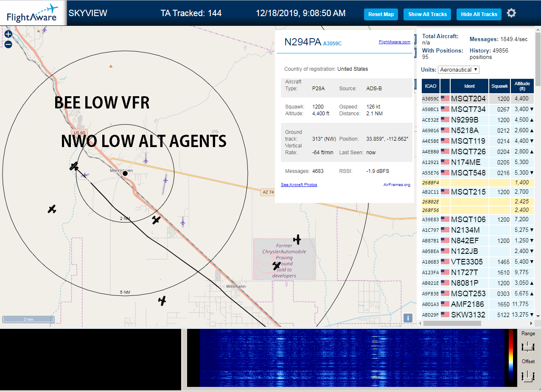Click US flag in N5218A row
The image size is (541, 392).
click(445, 131)
